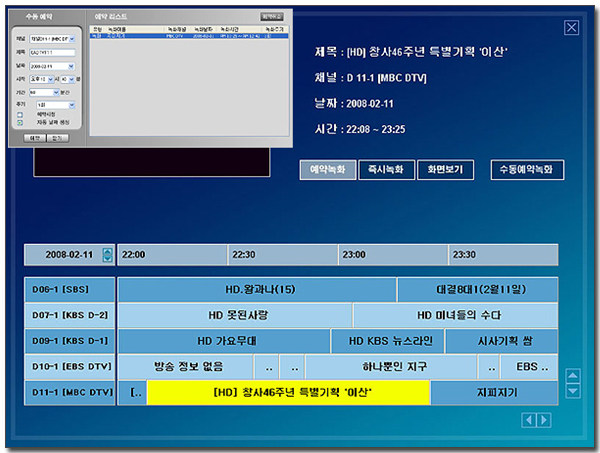Select highlighted program '이산' in guide
The height and width of the screenshot is (453, 600).
point(289,393)
